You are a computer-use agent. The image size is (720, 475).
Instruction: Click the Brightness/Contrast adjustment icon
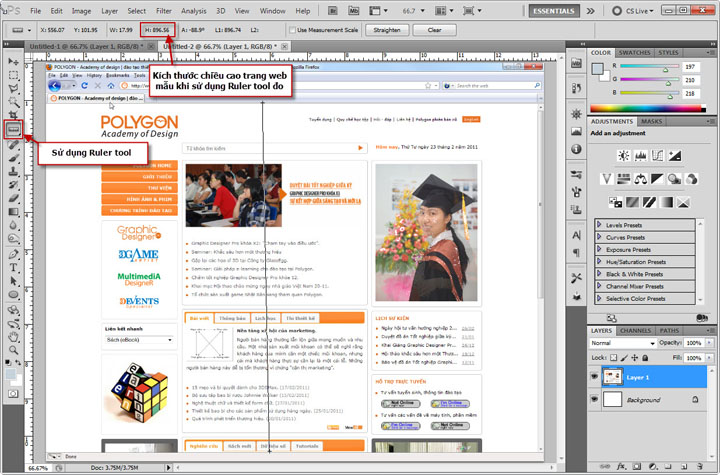[x=624, y=155]
